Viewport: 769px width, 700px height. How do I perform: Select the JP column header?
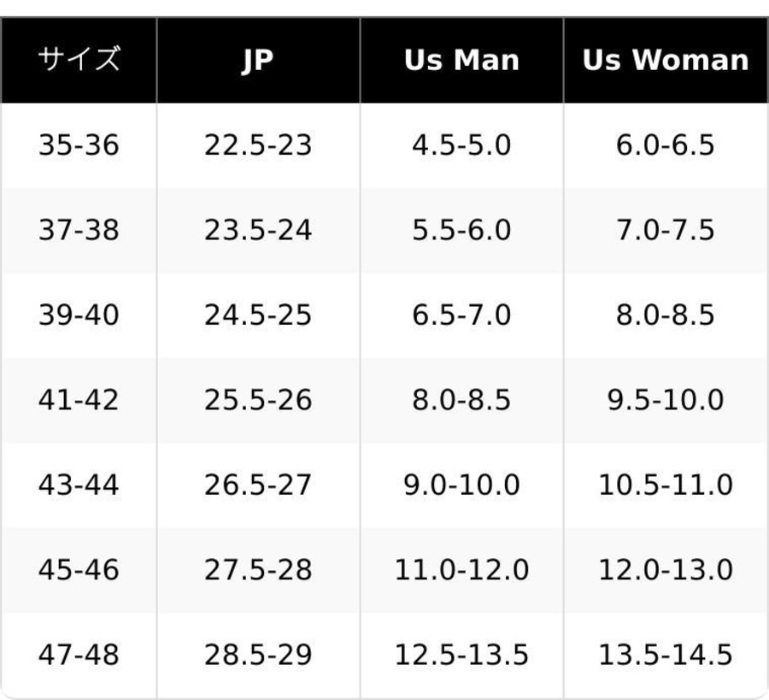point(258,60)
